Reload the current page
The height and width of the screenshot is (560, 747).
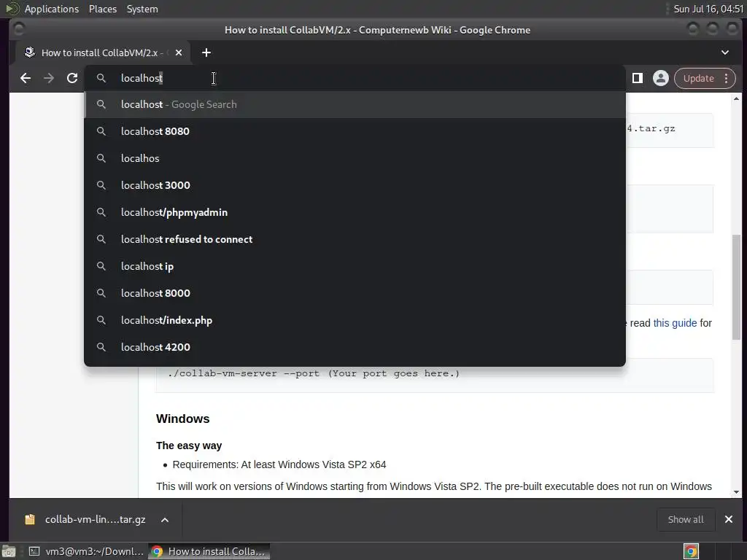tap(72, 78)
